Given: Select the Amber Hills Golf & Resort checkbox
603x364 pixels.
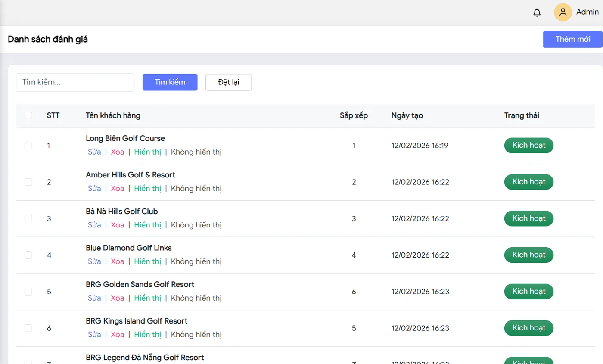Looking at the screenshot, I should click(x=28, y=182).
